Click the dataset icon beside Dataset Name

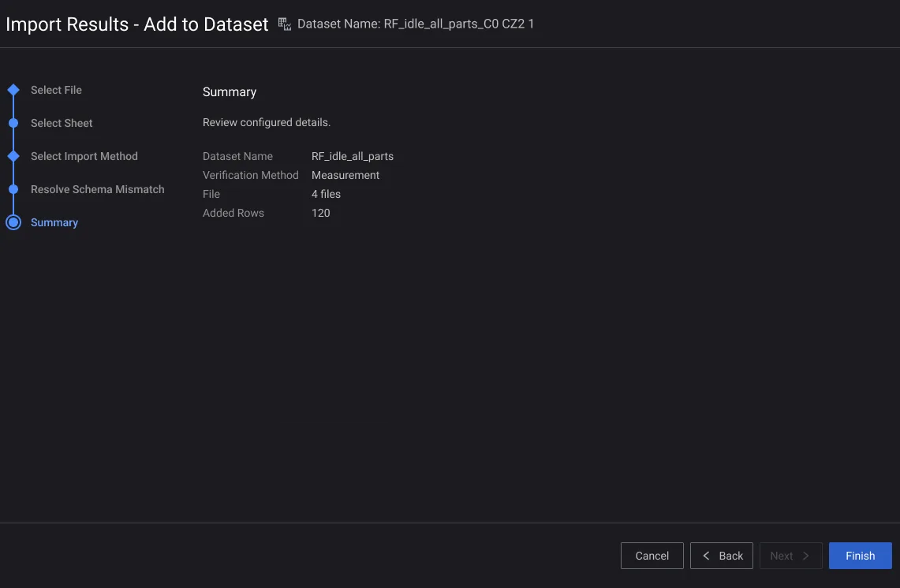coord(285,24)
